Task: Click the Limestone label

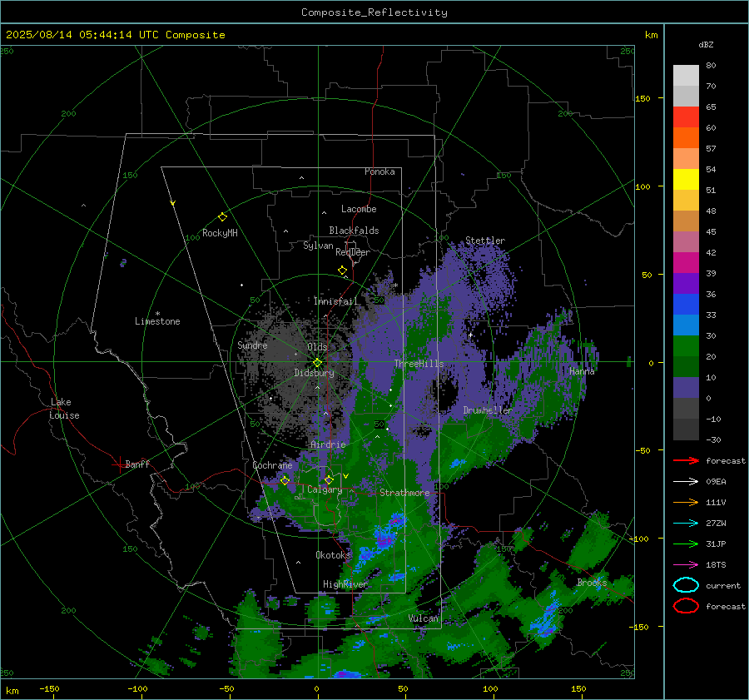Action: click(x=157, y=321)
